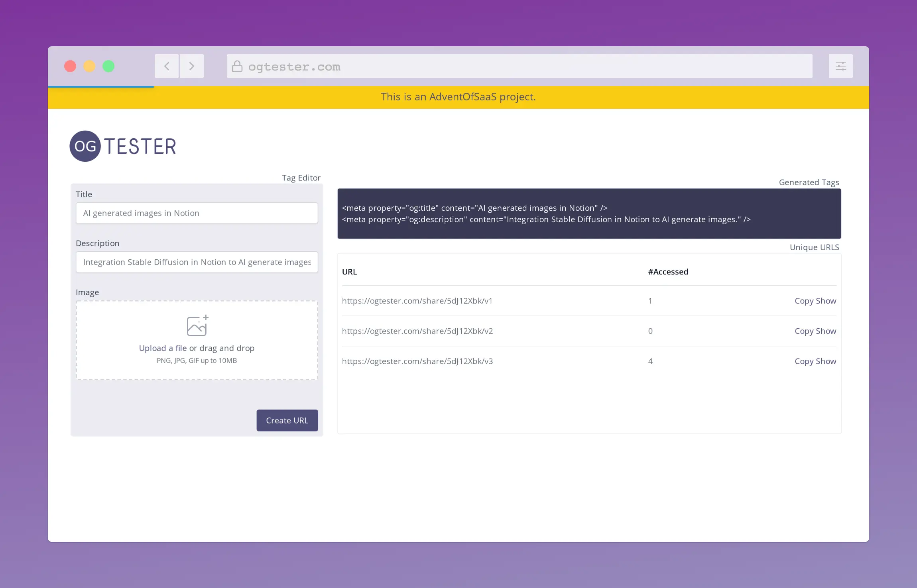Click the browser back arrow
The height and width of the screenshot is (588, 917).
167,66
